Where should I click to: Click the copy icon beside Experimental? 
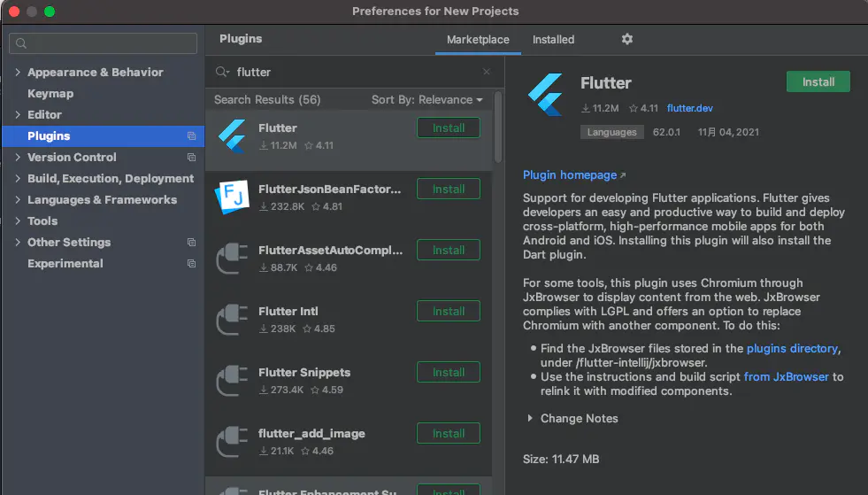coord(191,263)
